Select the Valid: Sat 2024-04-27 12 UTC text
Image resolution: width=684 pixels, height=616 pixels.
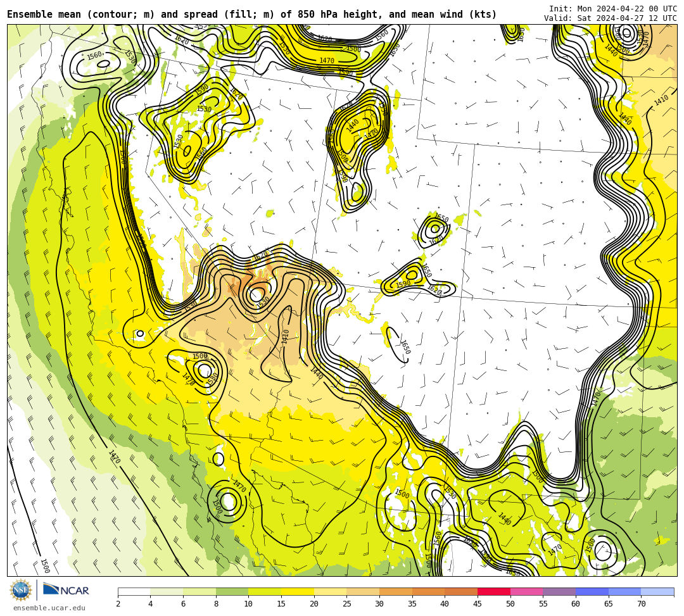click(x=611, y=18)
